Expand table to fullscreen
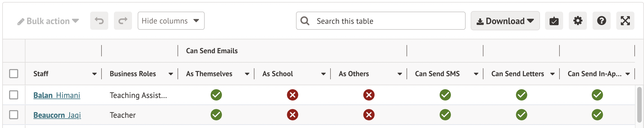Screen dimensions: 644x128 tap(625, 21)
